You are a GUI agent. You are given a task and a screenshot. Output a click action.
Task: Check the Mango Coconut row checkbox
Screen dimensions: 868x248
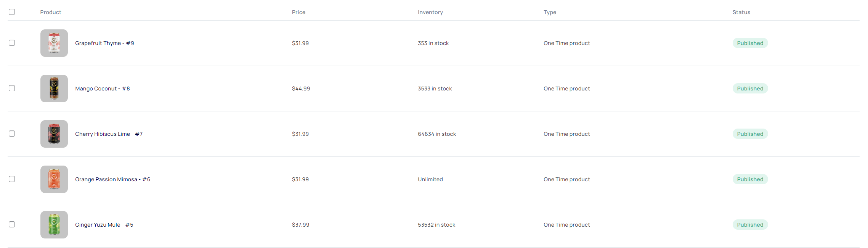[12, 88]
